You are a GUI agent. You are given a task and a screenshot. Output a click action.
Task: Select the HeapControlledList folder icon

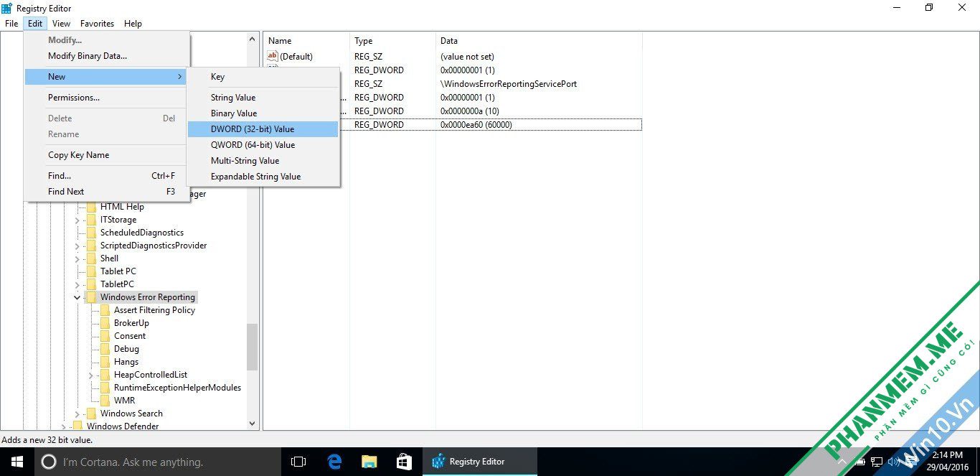105,375
